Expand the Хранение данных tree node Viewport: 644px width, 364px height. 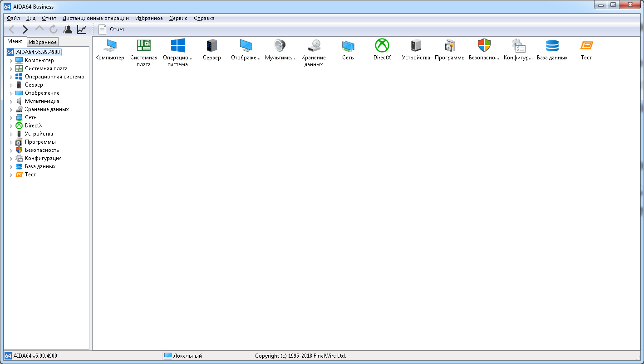click(11, 109)
